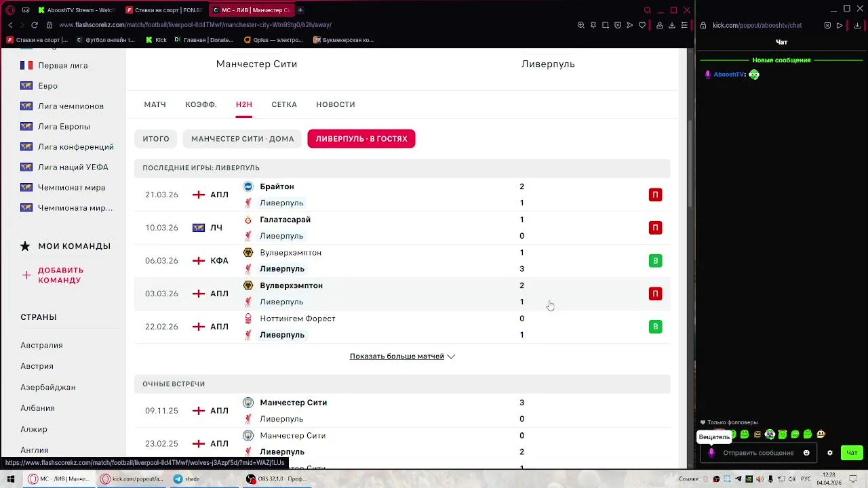Click Ливерпуль team name header
This screenshot has width=868, height=488.
point(548,64)
